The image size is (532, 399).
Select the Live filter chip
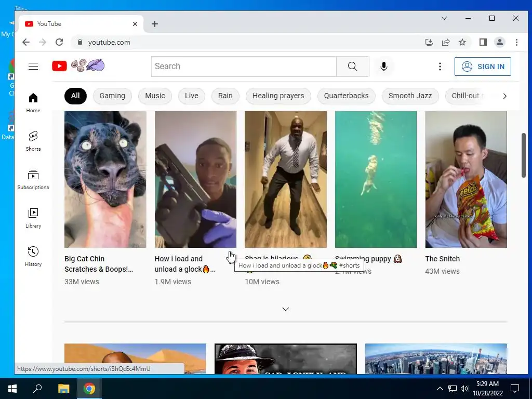click(x=192, y=96)
